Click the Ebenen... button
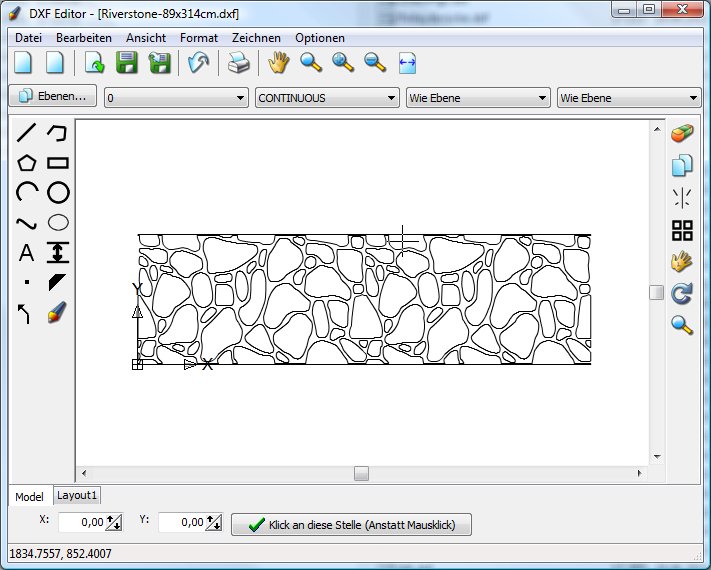 point(52,97)
